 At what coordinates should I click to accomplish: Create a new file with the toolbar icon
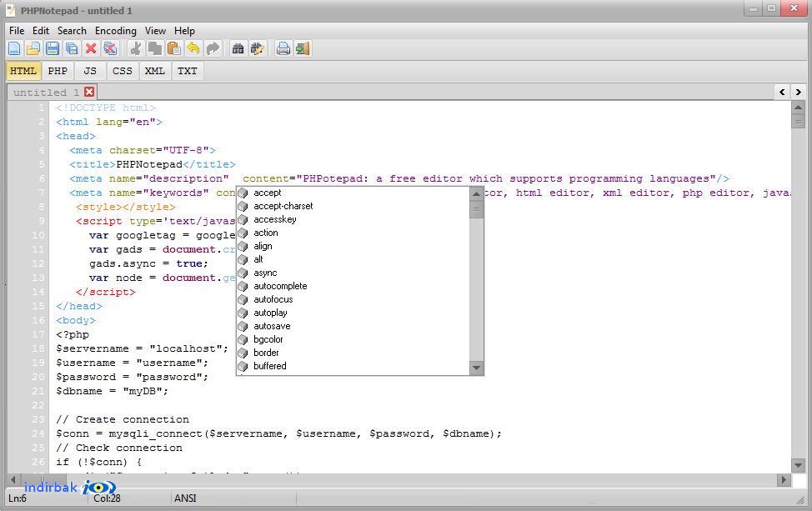(x=14, y=48)
